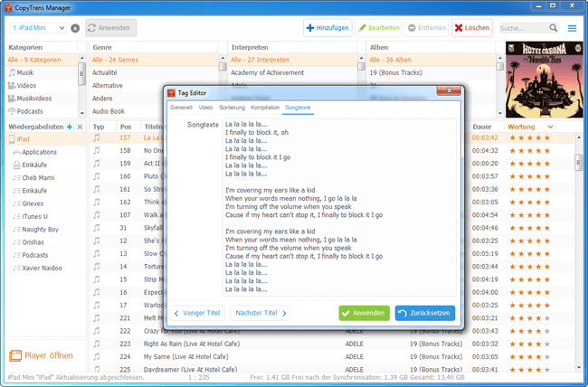Click the CopyTrans Manager title bar icon

click(8, 8)
